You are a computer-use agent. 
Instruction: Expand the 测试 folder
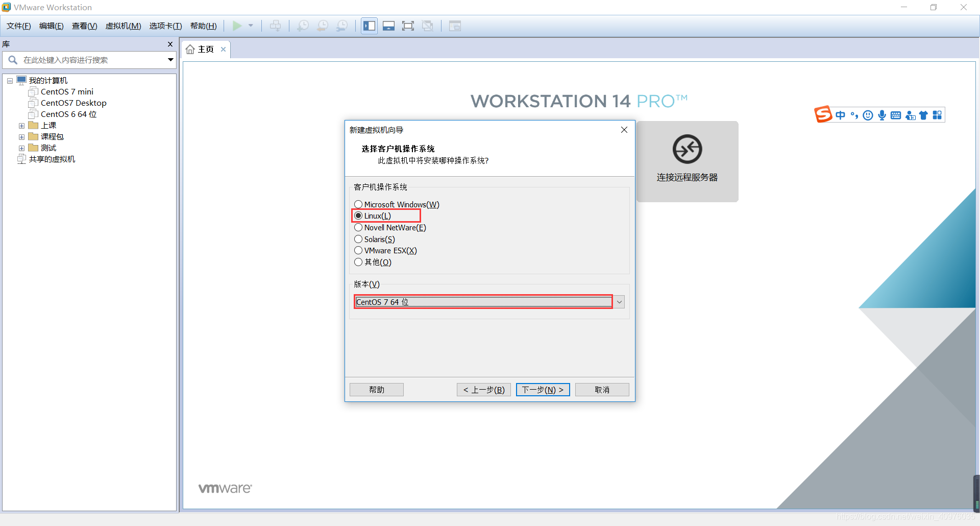[x=21, y=148]
